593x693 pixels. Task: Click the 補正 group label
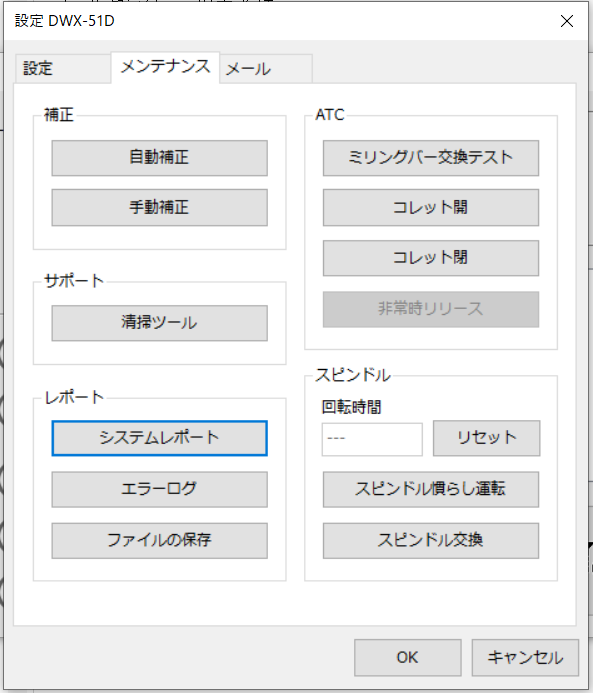(x=59, y=115)
